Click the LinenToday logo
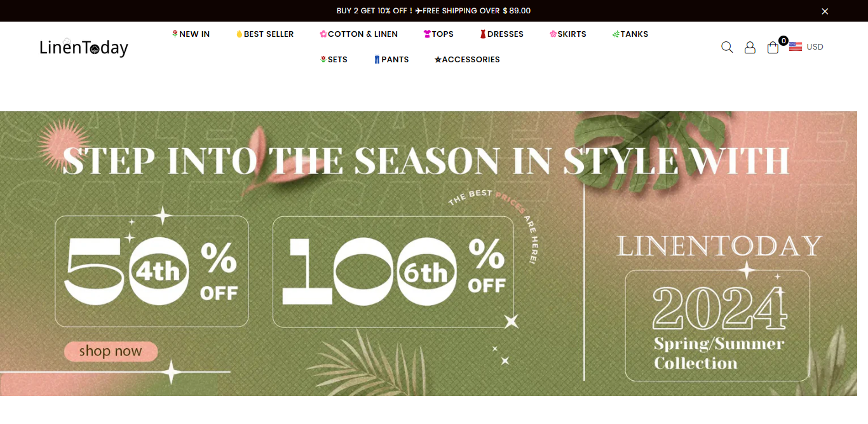The width and height of the screenshot is (868, 424). click(84, 47)
